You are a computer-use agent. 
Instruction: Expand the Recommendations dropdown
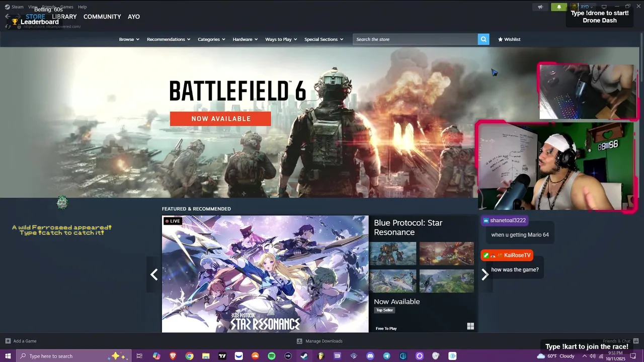tap(169, 39)
